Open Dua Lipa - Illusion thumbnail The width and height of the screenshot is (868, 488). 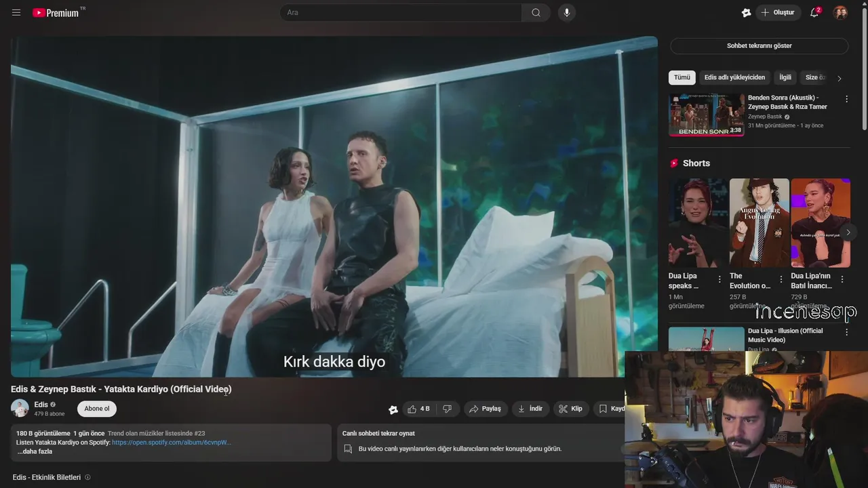[x=706, y=339]
